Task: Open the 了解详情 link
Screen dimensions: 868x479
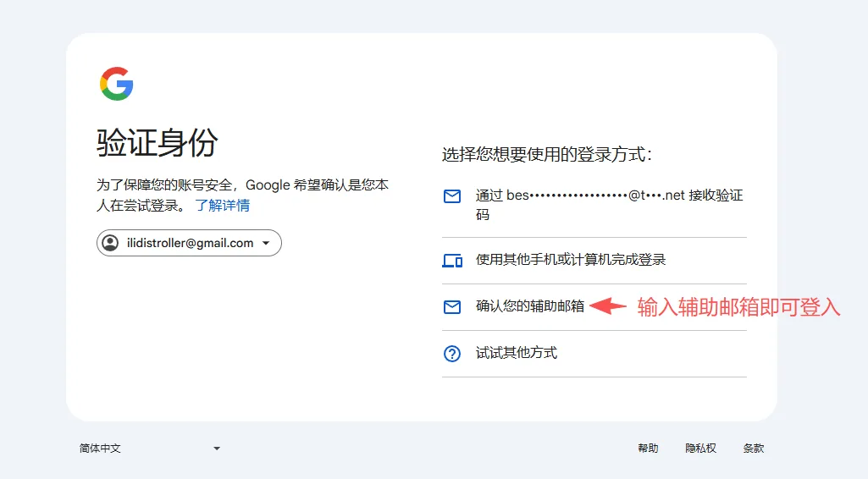Action: (223, 206)
